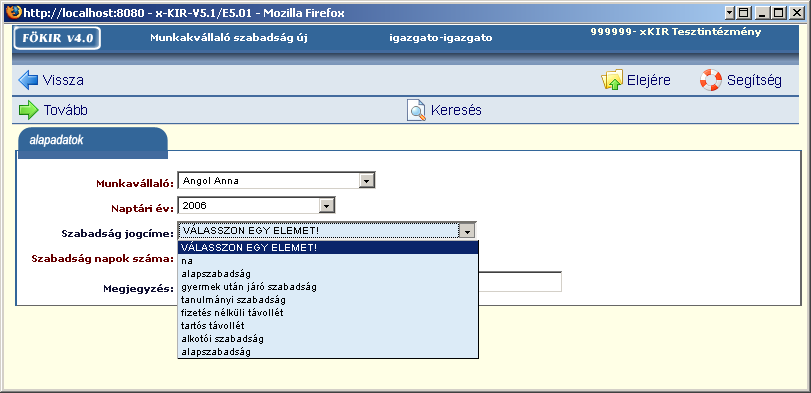Screen dimensions: 811x393
Task: Select tanulmányi szabadság option
Action: click(x=328, y=300)
